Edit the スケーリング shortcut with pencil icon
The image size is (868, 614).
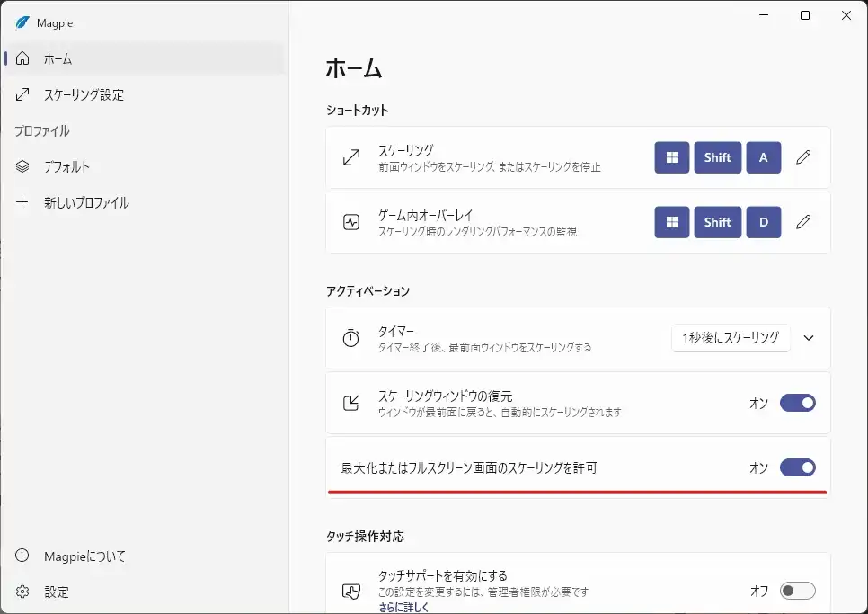coord(803,157)
